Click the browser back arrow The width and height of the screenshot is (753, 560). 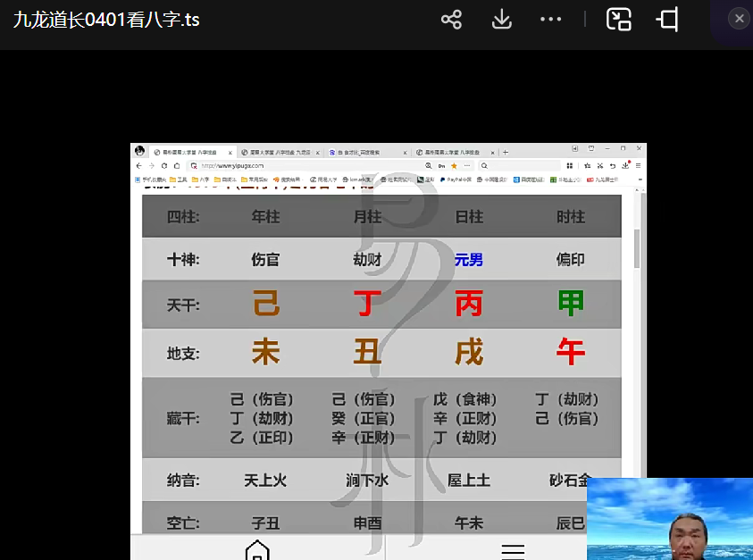tap(139, 166)
